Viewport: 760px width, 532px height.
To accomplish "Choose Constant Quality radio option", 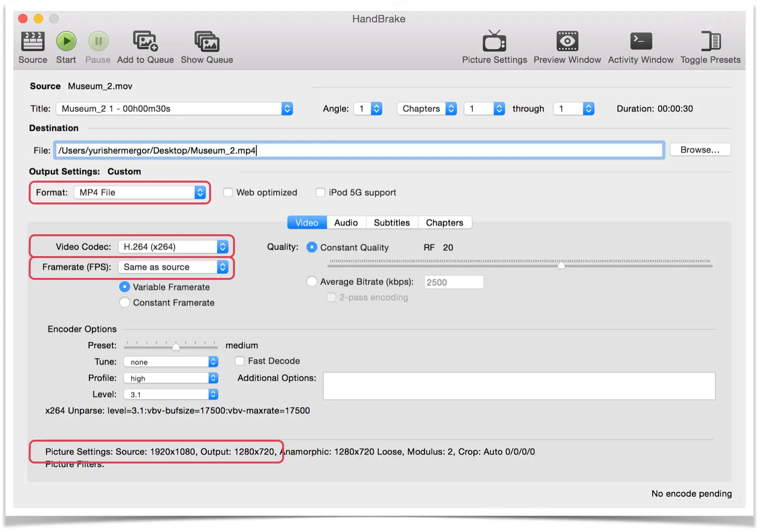I will pos(312,247).
